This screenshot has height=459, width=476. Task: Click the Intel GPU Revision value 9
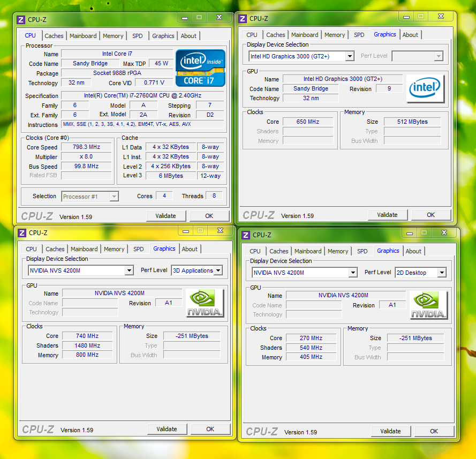pos(389,88)
